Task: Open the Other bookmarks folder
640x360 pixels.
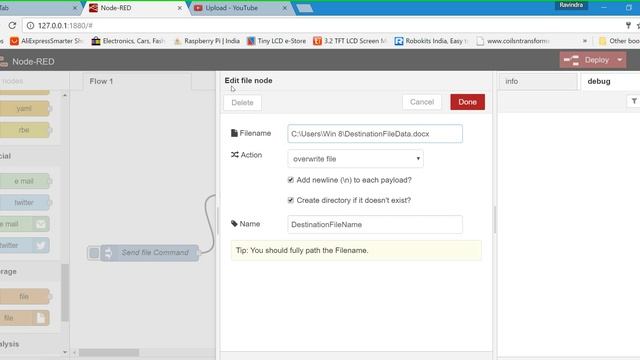Action: coord(619,41)
